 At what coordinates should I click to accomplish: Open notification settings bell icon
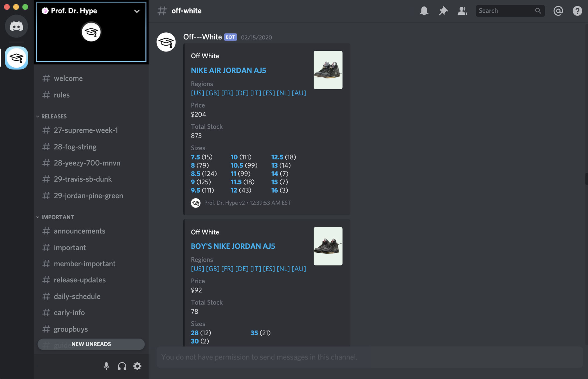coord(424,11)
